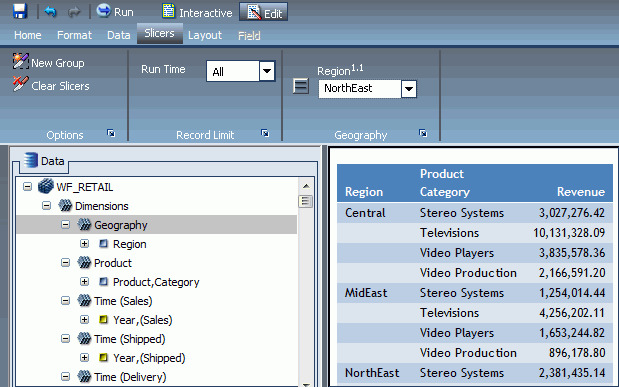Click Central's Video Players cell
Viewport: 619px width, 387px height.
pyautogui.click(x=457, y=253)
